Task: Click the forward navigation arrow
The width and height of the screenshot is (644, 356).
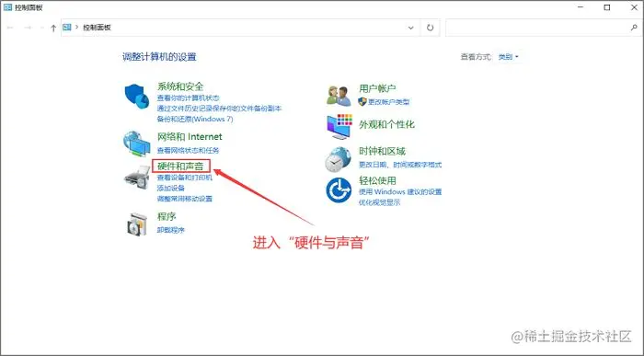Action: click(x=28, y=28)
